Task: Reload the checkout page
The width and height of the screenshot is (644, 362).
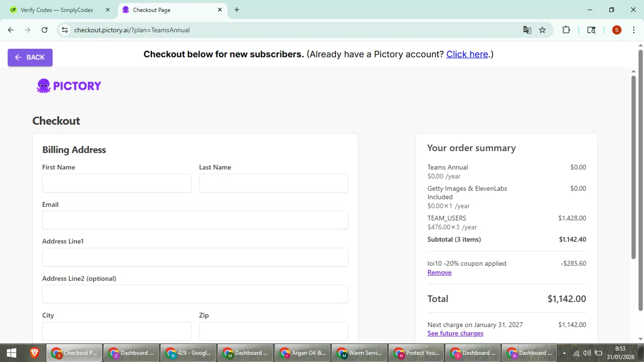Action: pyautogui.click(x=45, y=30)
